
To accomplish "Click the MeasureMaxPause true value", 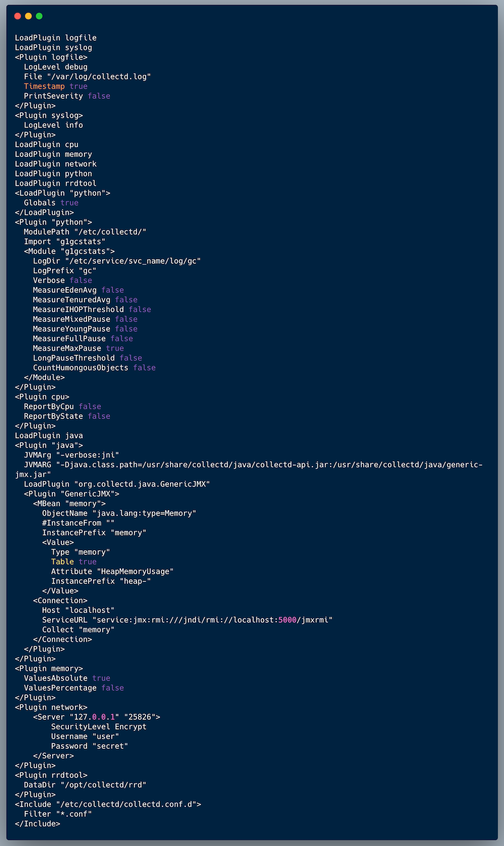I will [115, 349].
